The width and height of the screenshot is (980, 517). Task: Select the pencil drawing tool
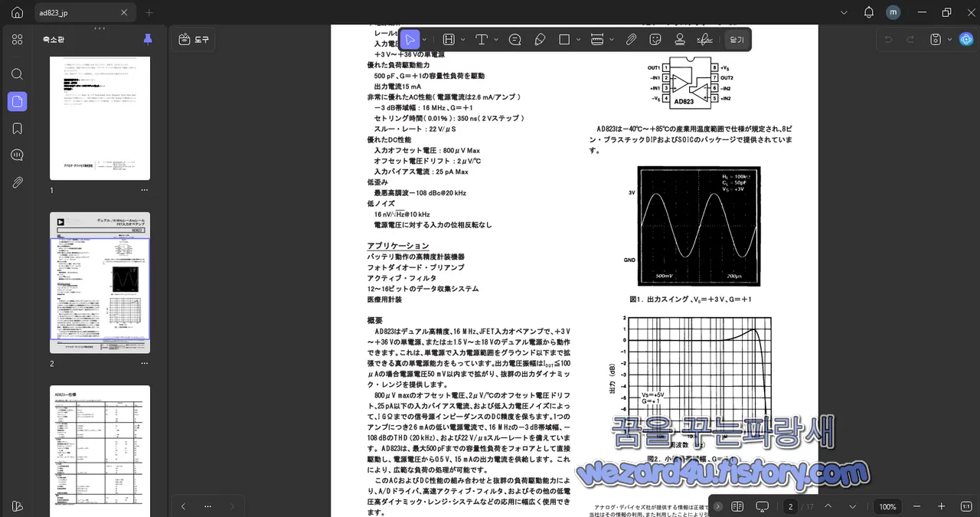click(x=540, y=39)
